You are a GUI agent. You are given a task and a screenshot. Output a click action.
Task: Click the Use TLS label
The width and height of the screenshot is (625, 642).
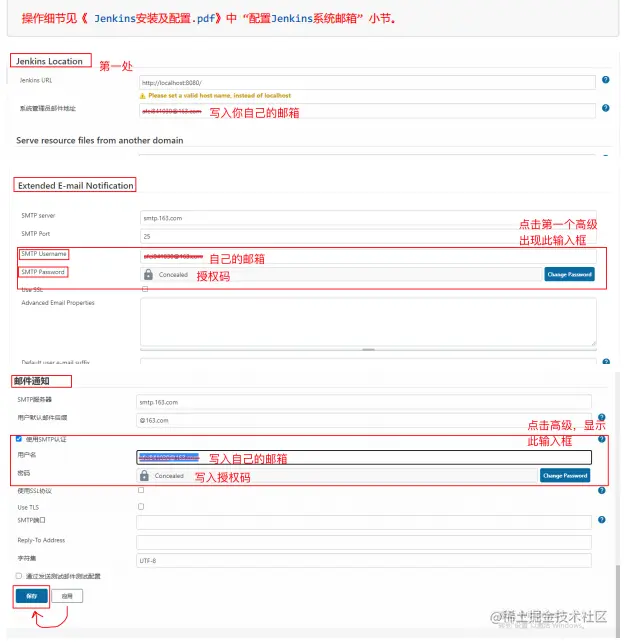(28, 507)
